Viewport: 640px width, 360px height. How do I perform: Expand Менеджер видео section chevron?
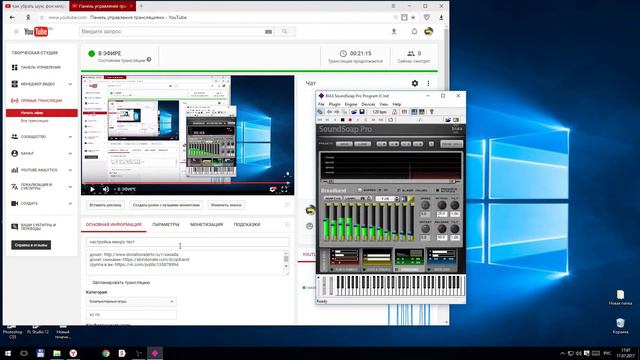pyautogui.click(x=70, y=84)
